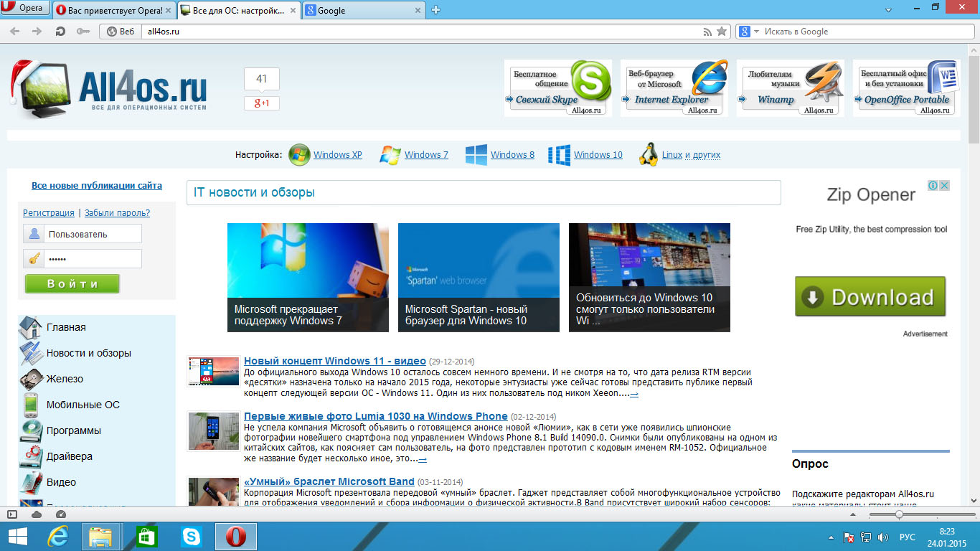Reload the page
This screenshot has width=980, height=551.
tap(60, 32)
